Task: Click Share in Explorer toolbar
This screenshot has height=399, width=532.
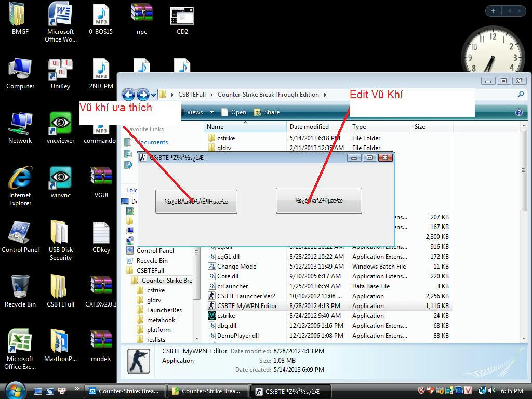Action: tap(267, 112)
